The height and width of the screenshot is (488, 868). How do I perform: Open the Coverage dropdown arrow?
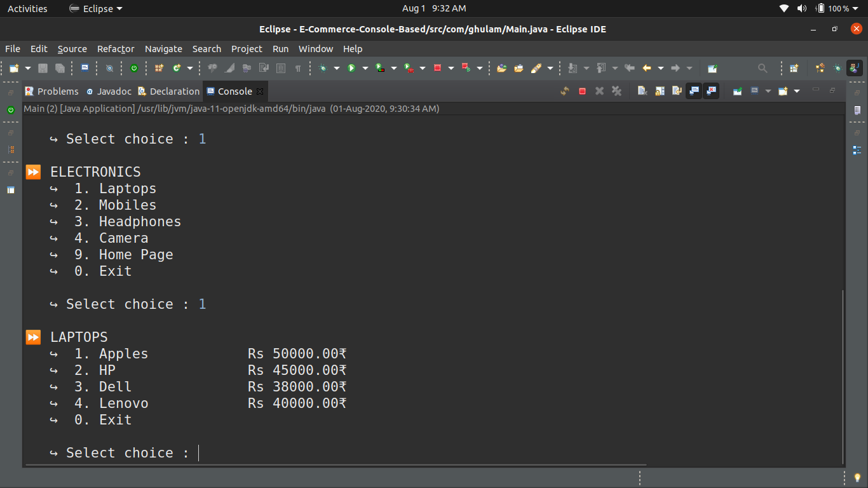[x=394, y=68]
